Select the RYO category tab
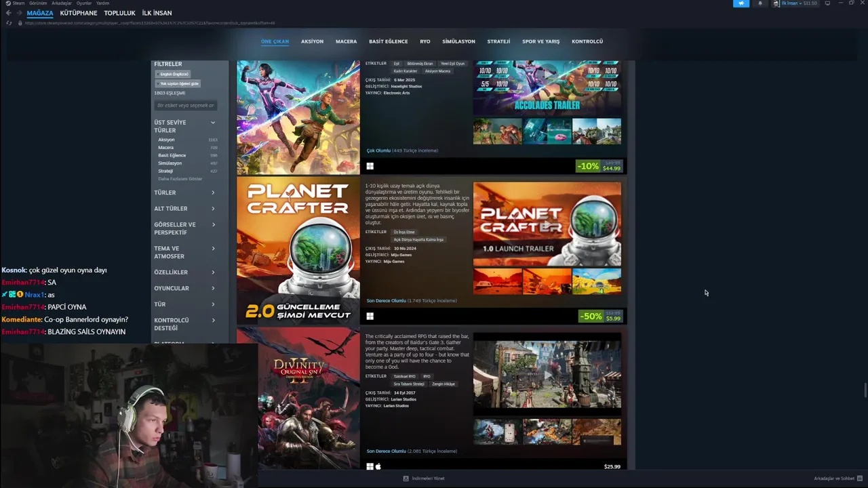This screenshot has width=868, height=488. [425, 41]
